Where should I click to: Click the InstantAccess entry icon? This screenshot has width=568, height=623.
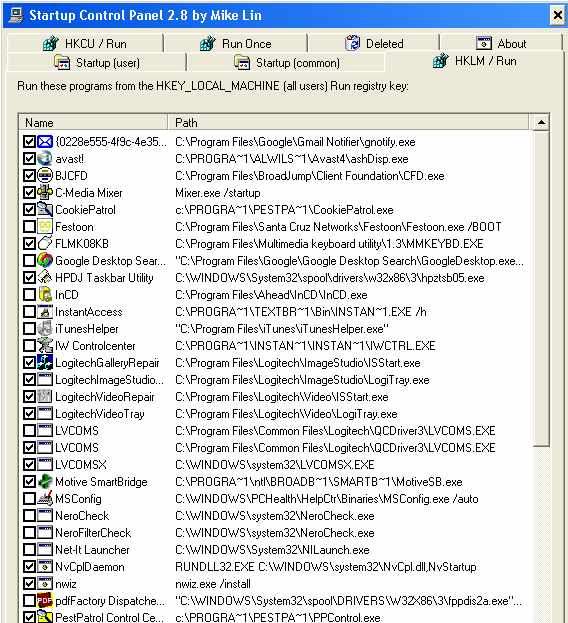(45, 312)
